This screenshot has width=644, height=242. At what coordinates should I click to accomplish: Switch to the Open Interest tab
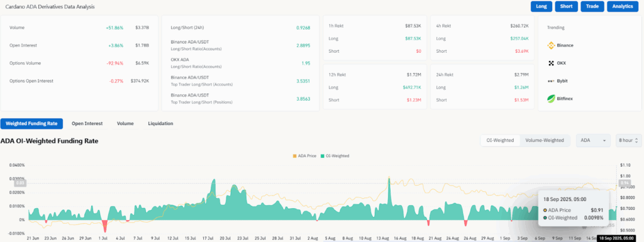click(87, 123)
